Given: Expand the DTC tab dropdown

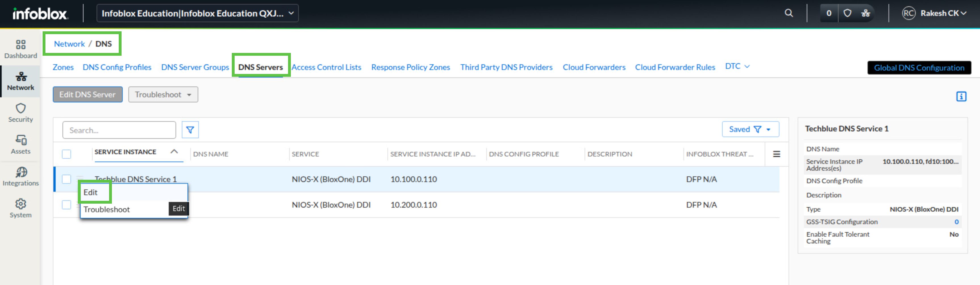Looking at the screenshot, I should [x=737, y=66].
